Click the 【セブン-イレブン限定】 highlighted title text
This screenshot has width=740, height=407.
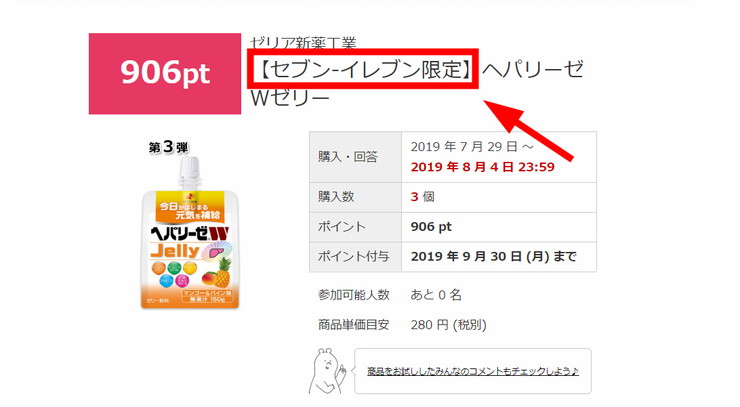[x=363, y=69]
